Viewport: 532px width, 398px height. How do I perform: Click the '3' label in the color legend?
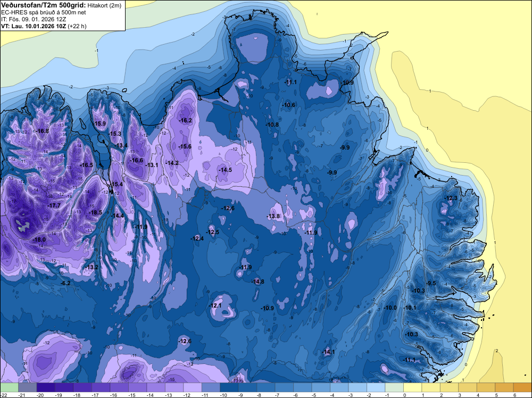[460, 395]
